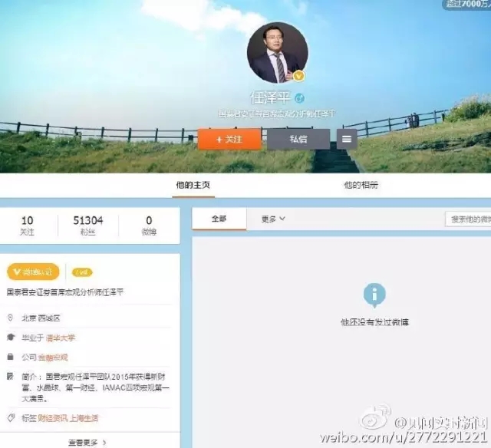491x448 pixels.
Task: Open the 财经资讯 tag link
Action: [x=53, y=418]
